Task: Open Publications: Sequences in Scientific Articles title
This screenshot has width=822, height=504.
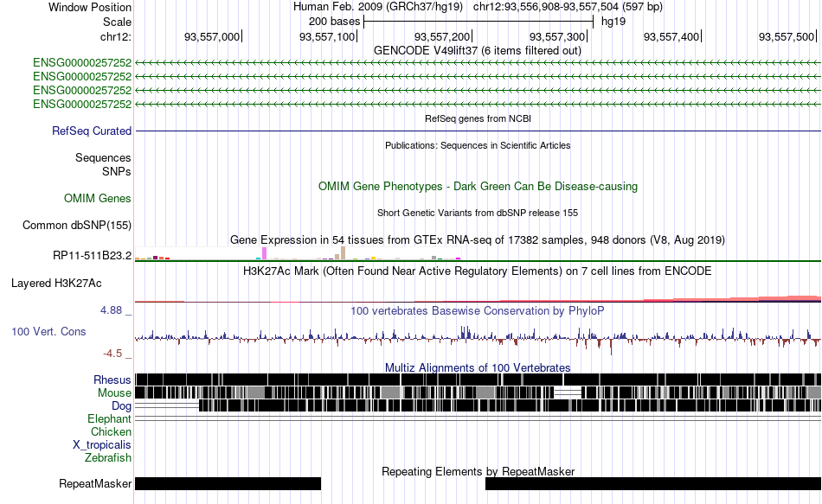Action: tap(478, 145)
